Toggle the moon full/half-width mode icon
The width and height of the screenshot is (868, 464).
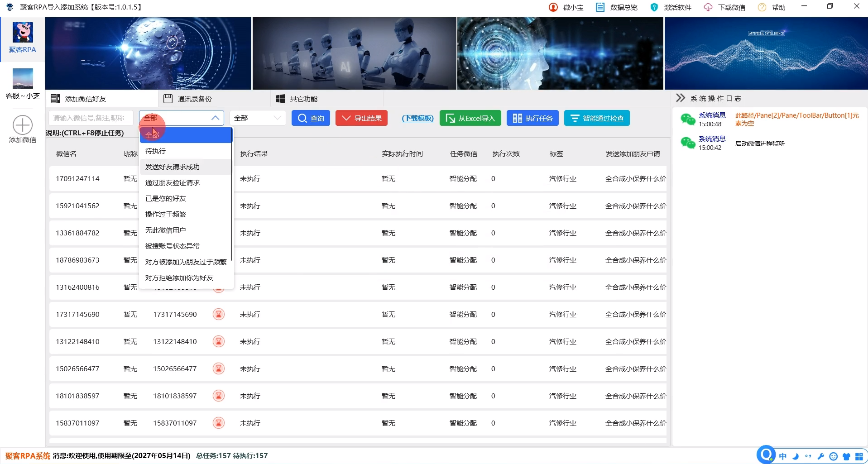point(795,456)
